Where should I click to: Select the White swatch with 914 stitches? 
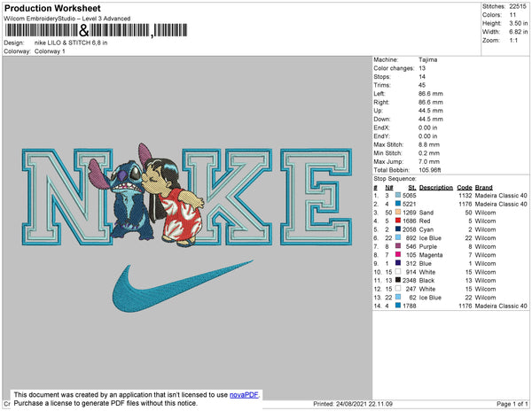click(x=398, y=271)
